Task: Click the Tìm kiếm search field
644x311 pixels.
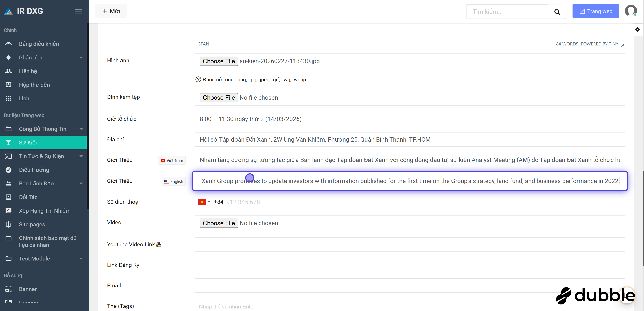Action: click(x=507, y=12)
